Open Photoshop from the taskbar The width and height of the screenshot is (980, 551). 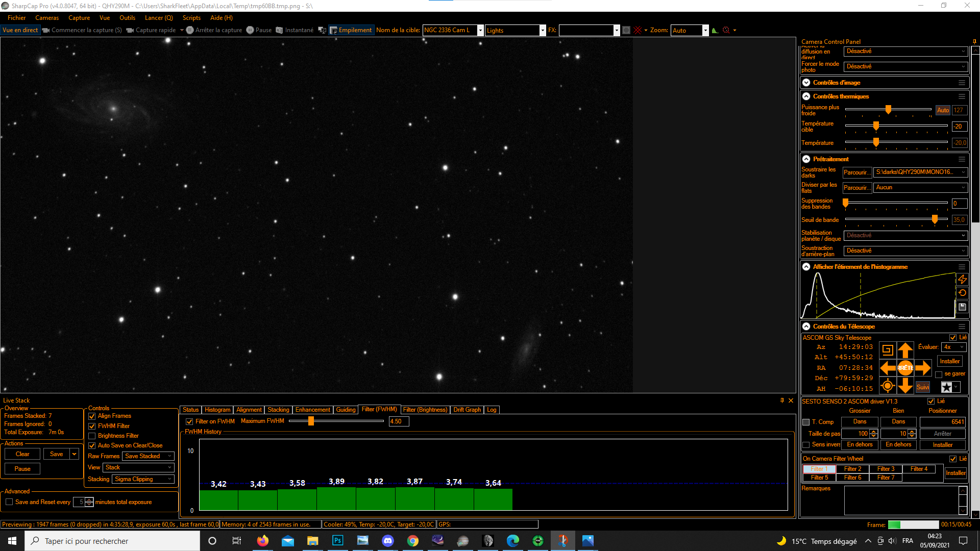point(338,541)
